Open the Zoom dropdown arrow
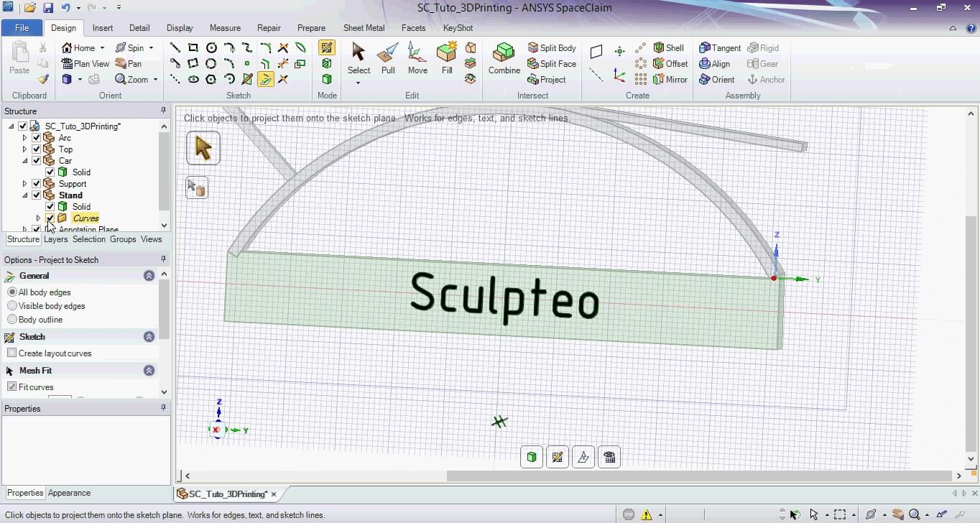Image resolution: width=980 pixels, height=523 pixels. pos(155,80)
